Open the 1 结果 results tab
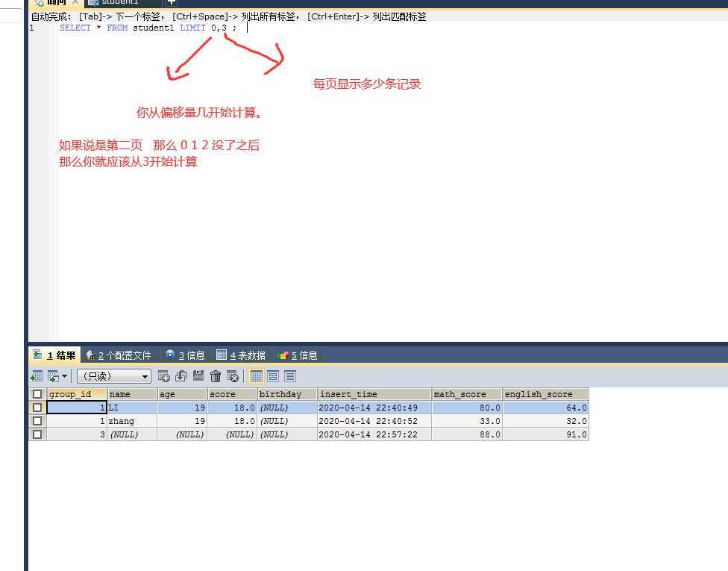Viewport: 728px width, 571px height. point(54,355)
